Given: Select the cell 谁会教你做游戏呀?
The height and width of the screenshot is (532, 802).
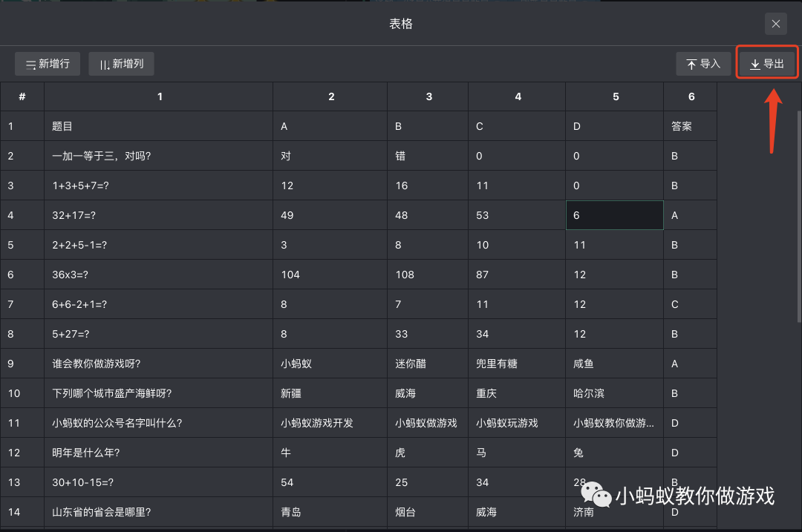Looking at the screenshot, I should [x=159, y=364].
